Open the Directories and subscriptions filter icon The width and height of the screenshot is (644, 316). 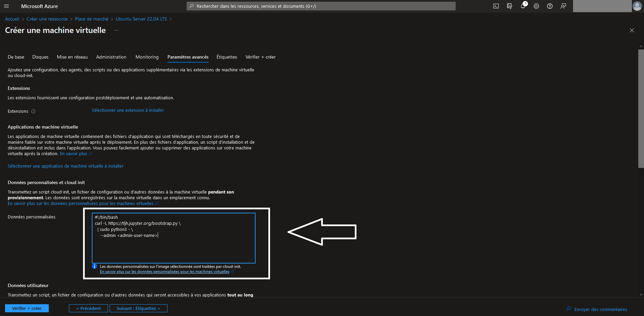509,6
